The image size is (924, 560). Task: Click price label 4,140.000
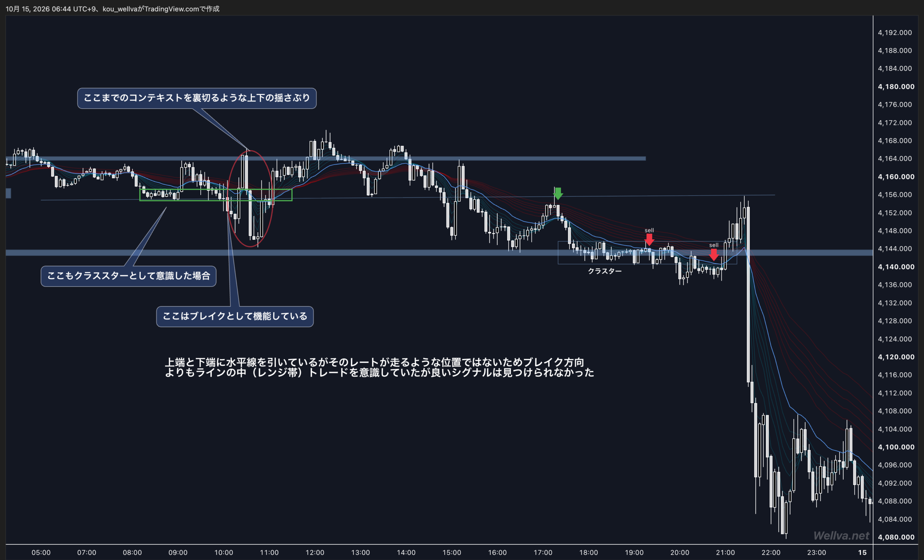(896, 267)
